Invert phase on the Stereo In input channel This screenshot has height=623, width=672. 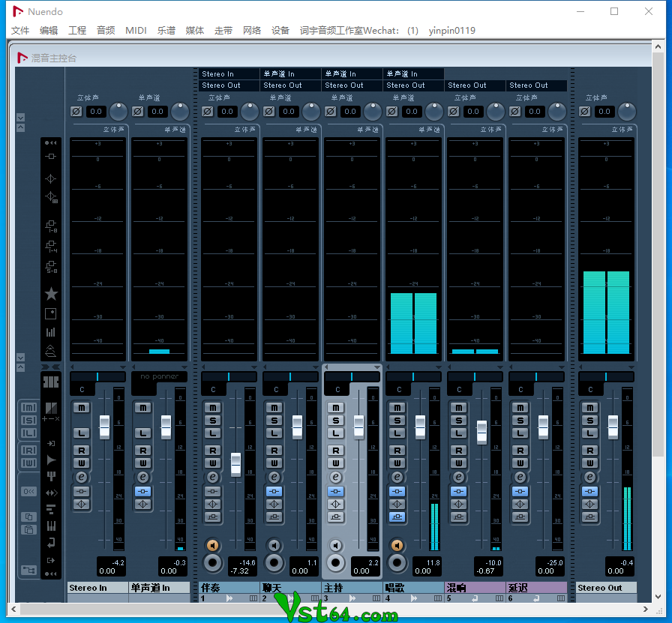[x=76, y=112]
